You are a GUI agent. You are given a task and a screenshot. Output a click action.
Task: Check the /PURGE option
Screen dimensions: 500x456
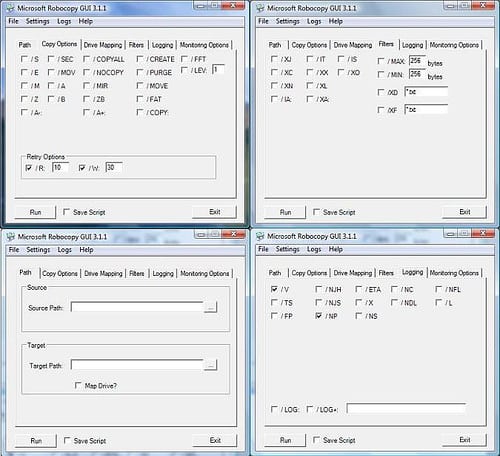140,72
